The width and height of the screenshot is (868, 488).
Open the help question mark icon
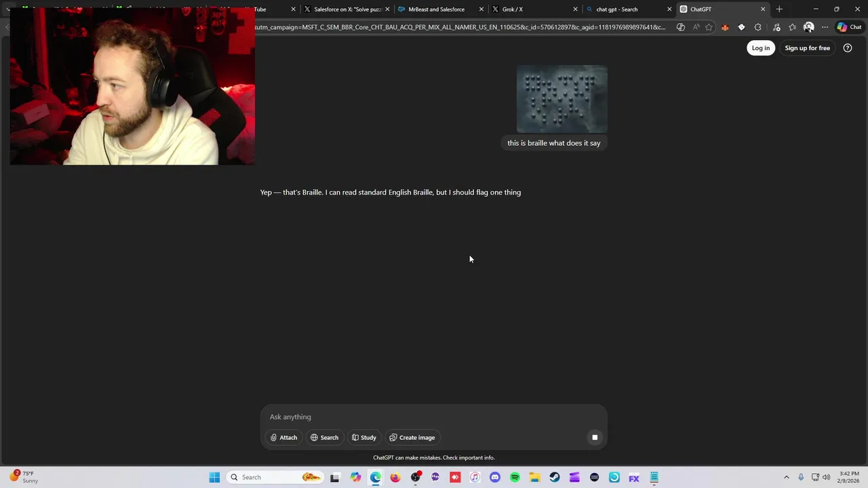[x=847, y=48]
